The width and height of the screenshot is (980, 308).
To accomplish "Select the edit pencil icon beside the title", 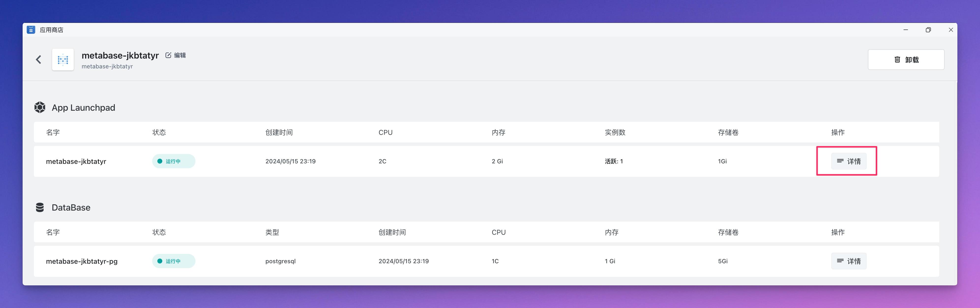I will pos(168,55).
